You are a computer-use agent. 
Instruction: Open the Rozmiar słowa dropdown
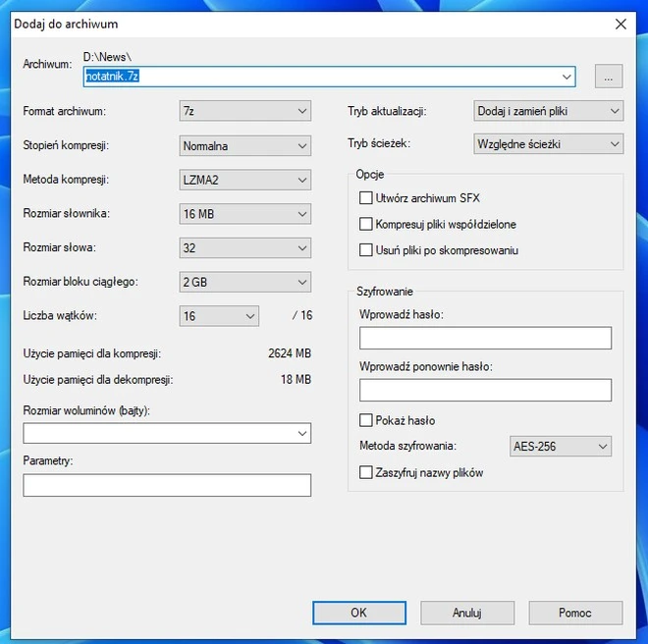tap(245, 248)
